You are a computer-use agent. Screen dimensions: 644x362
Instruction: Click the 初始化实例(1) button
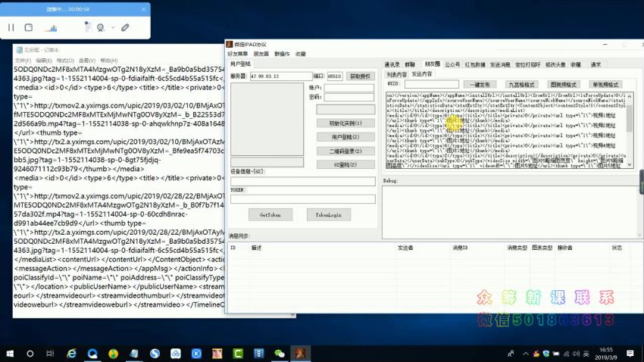pyautogui.click(x=345, y=123)
